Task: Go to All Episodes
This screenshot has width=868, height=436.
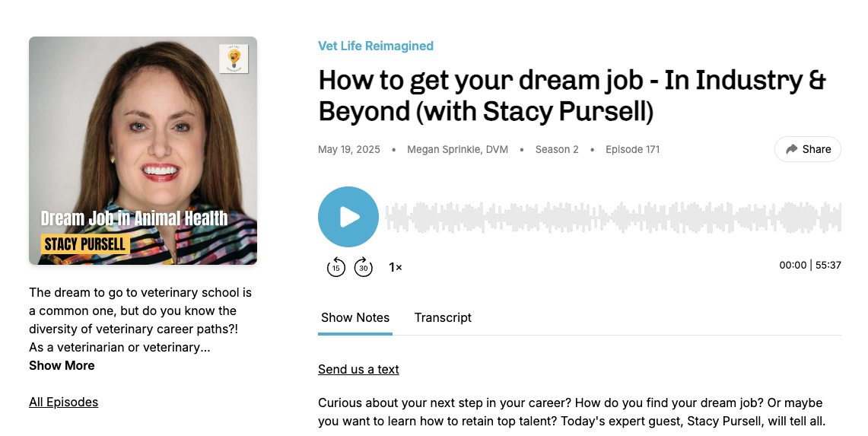Action: coord(63,403)
